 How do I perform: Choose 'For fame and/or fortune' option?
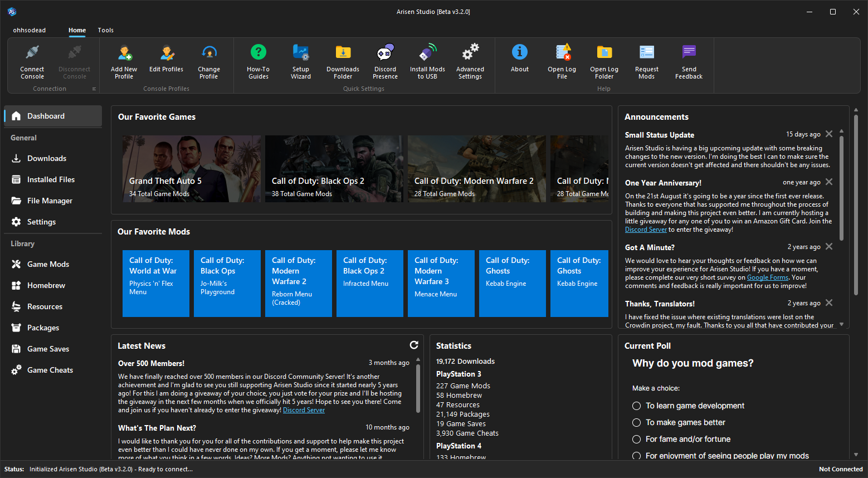coord(681,439)
